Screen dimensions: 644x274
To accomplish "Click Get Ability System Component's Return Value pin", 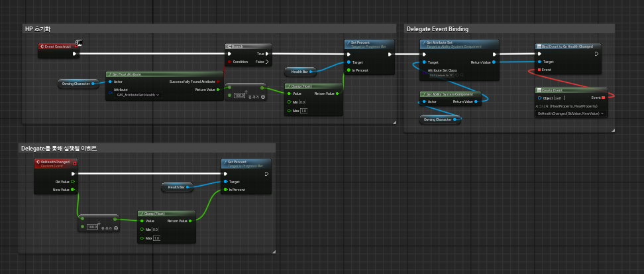I will 477,102.
